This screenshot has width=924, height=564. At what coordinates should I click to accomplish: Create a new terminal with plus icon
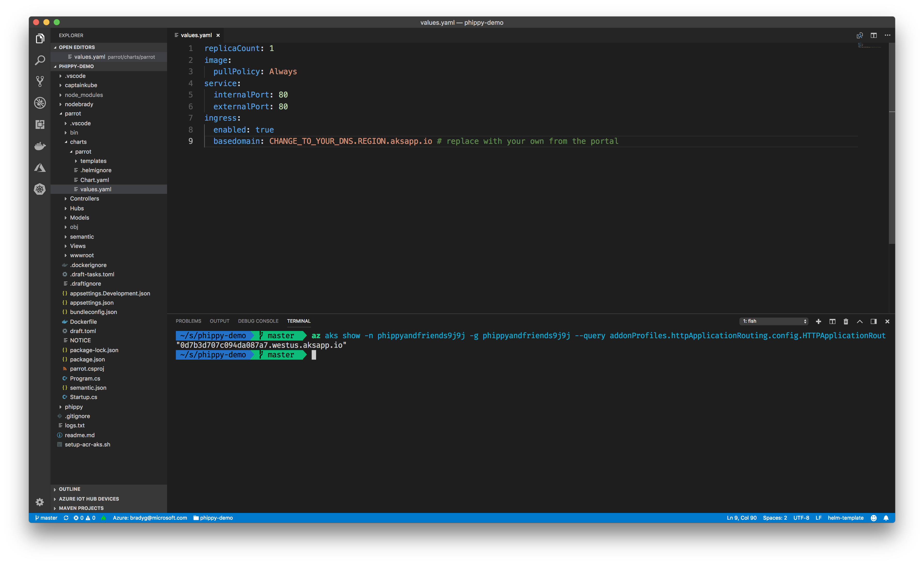pos(818,321)
